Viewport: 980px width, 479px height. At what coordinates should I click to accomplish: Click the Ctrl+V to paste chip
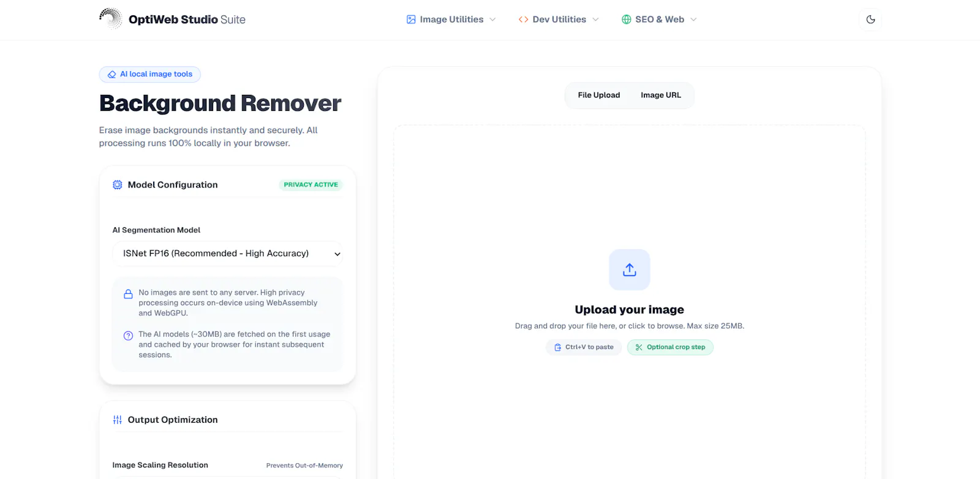click(584, 347)
